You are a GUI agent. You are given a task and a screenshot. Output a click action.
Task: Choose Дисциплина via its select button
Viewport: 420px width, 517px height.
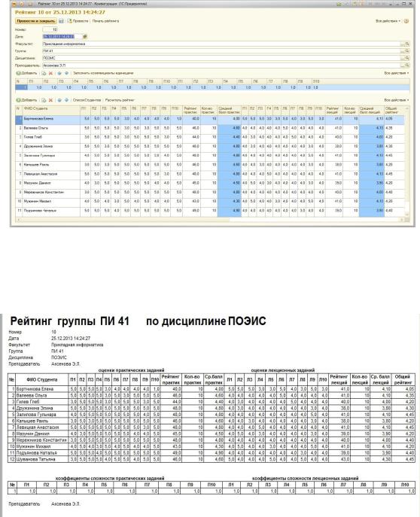[403, 58]
